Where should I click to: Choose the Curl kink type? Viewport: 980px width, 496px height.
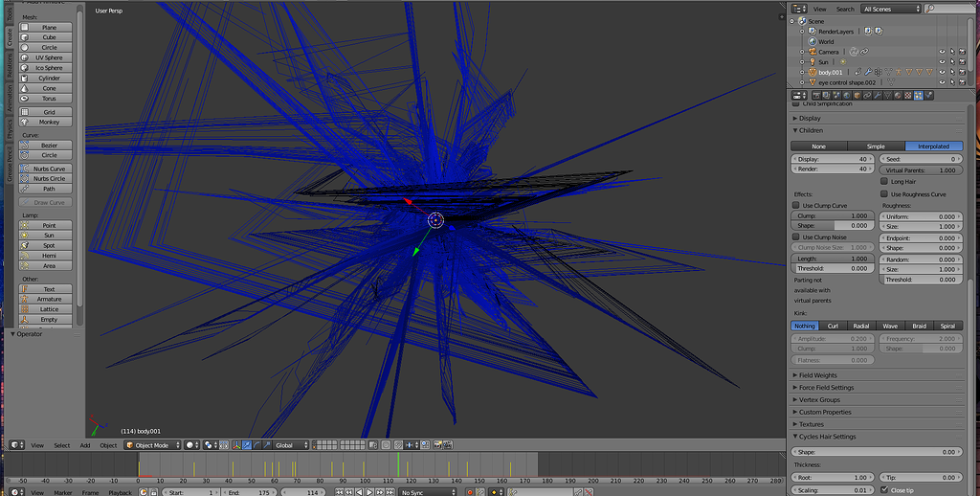pyautogui.click(x=833, y=326)
